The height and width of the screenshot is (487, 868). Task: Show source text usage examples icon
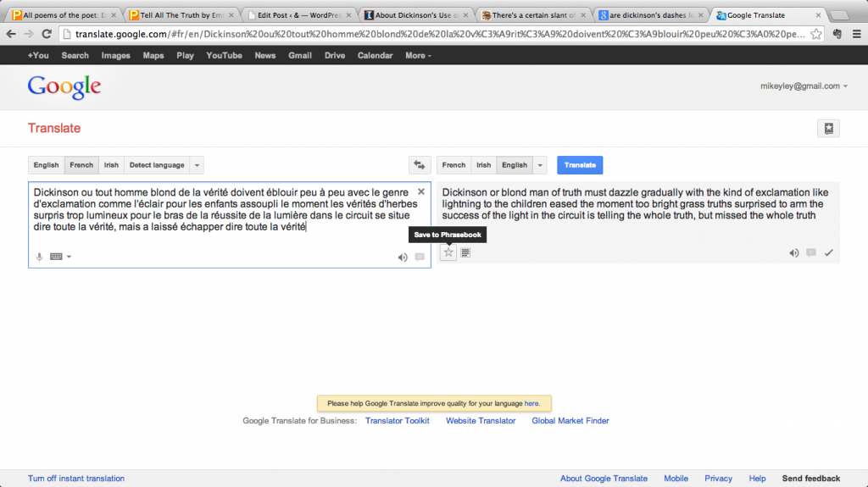pyautogui.click(x=420, y=257)
